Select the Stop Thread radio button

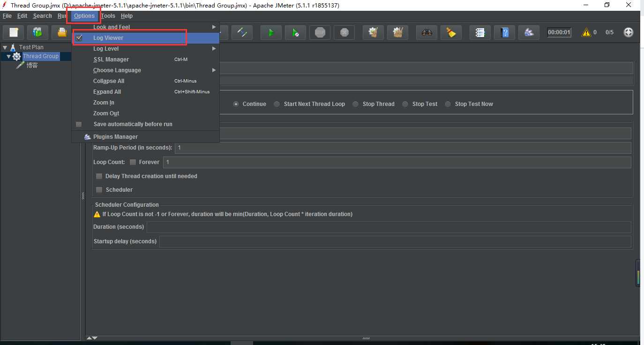point(356,104)
